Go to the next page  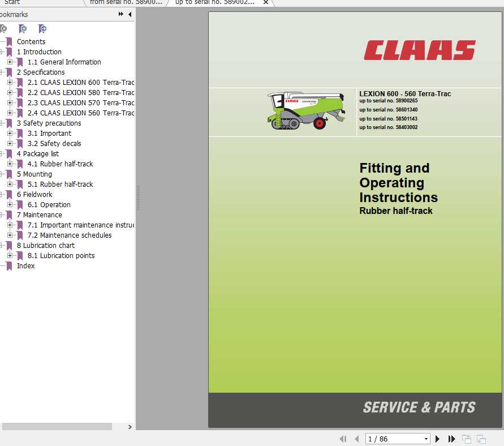[438, 439]
